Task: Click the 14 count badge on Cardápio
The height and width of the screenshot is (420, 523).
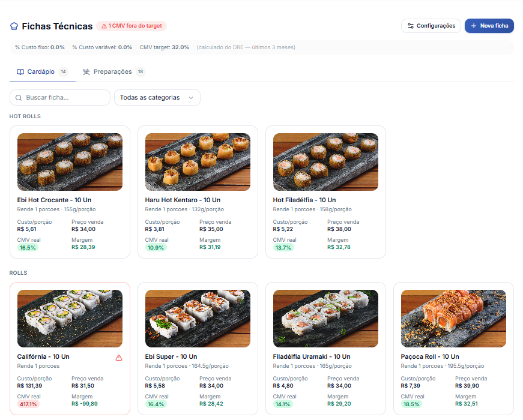Action: click(64, 71)
